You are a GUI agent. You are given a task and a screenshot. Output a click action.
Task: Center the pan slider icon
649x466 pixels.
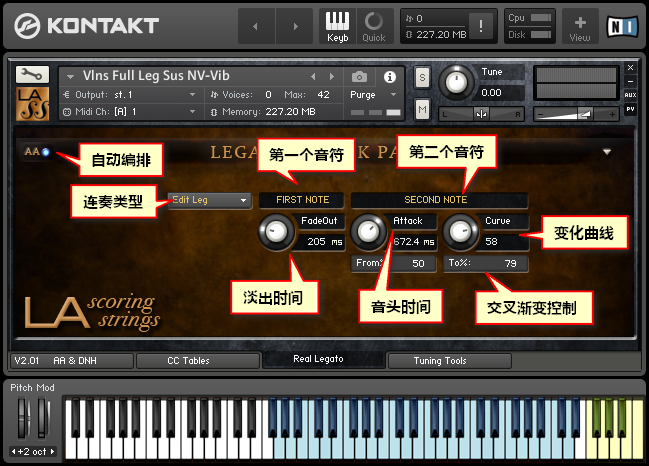(x=481, y=114)
